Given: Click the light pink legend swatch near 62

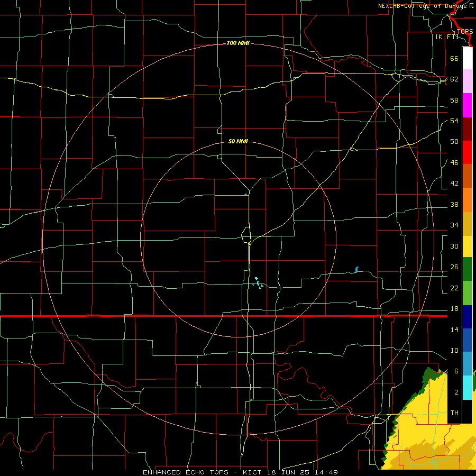Looking at the screenshot, I should [467, 81].
